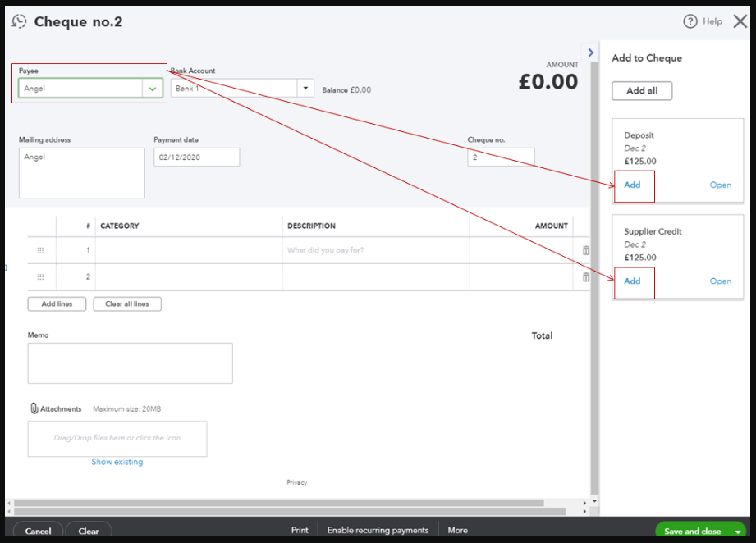Click Enable recurring payments

click(x=378, y=530)
